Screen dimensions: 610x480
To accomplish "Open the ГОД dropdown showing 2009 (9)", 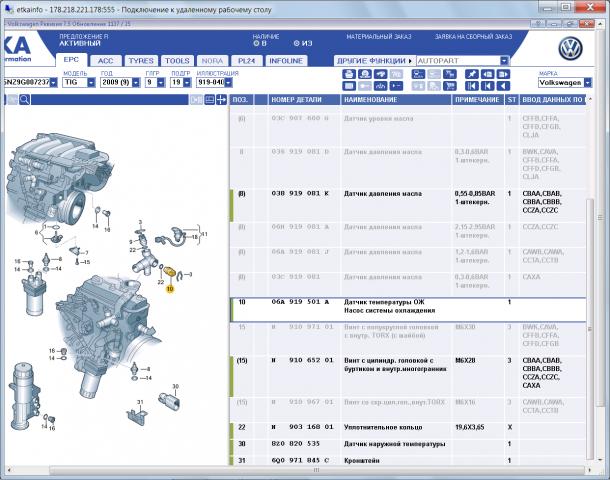I will 136,82.
